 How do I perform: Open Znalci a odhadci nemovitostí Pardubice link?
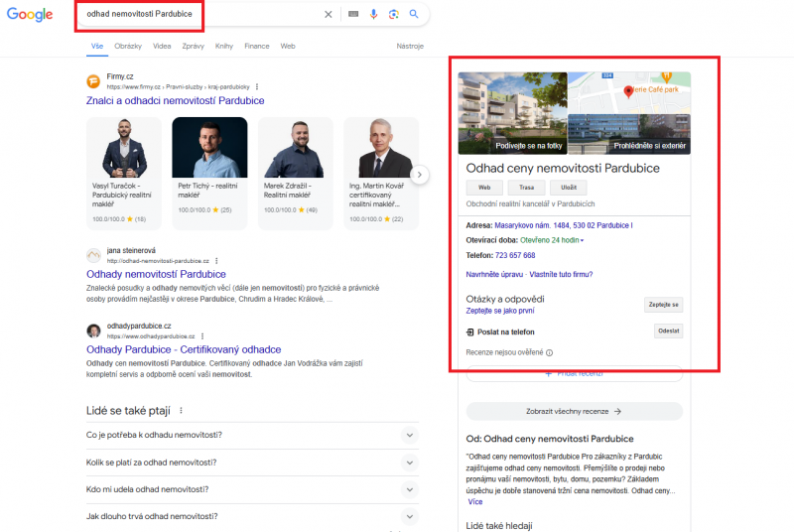click(176, 100)
